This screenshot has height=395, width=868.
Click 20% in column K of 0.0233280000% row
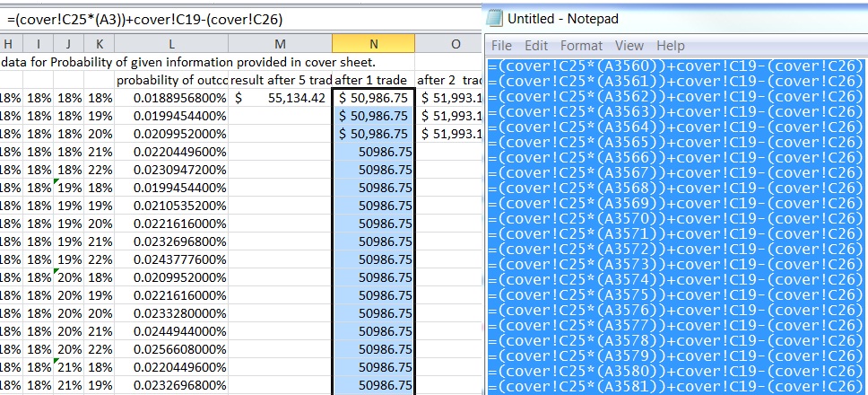click(x=100, y=313)
